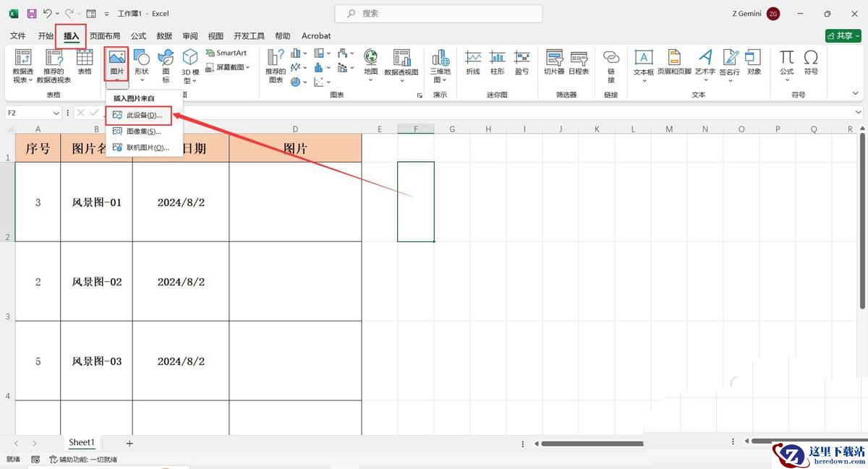Expand the scatter chart type dropdown
868x469 pixels.
(x=328, y=82)
